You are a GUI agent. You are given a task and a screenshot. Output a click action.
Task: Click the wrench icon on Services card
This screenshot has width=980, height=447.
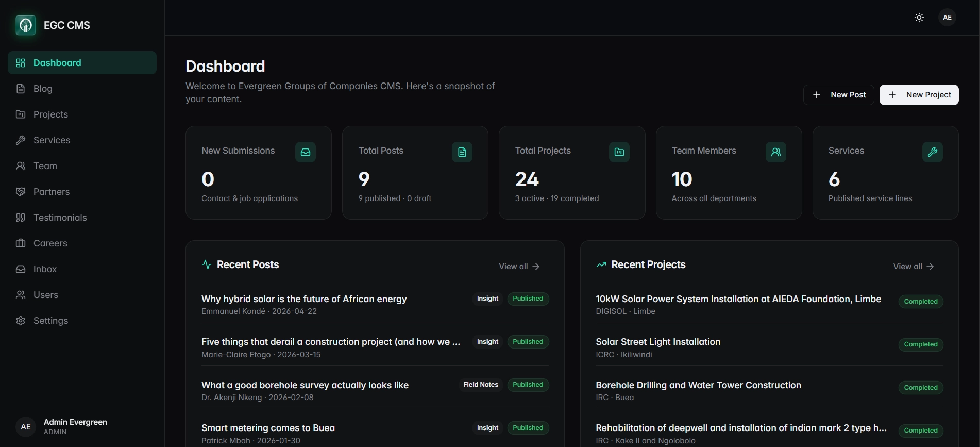[933, 152]
